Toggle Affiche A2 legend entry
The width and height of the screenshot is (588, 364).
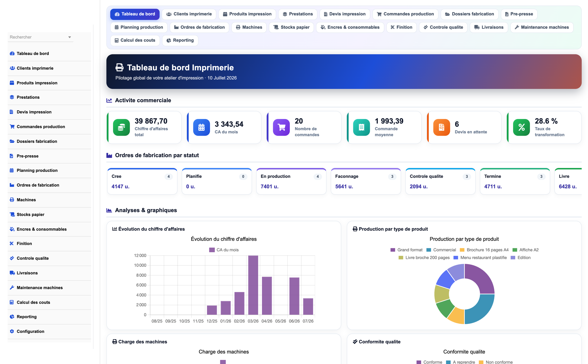[525, 250]
